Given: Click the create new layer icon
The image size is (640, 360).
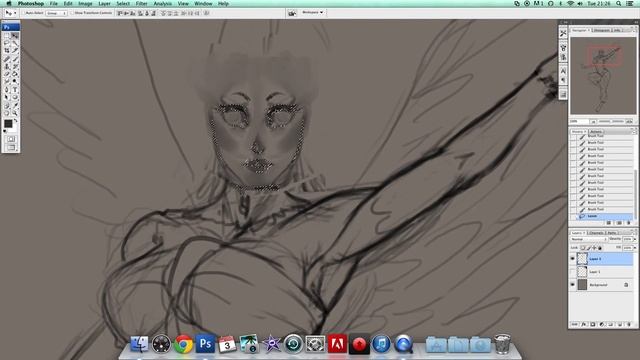Looking at the screenshot, I should 620,324.
